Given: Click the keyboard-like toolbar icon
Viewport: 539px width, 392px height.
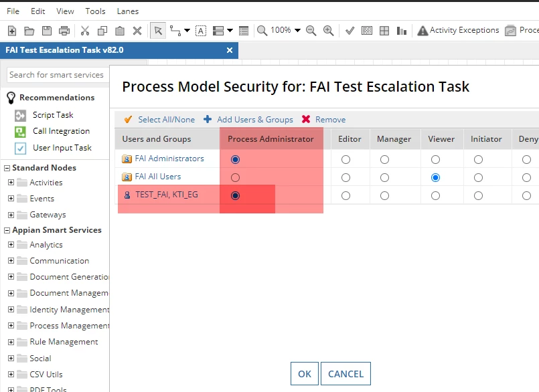Looking at the screenshot, I should pos(367,31).
